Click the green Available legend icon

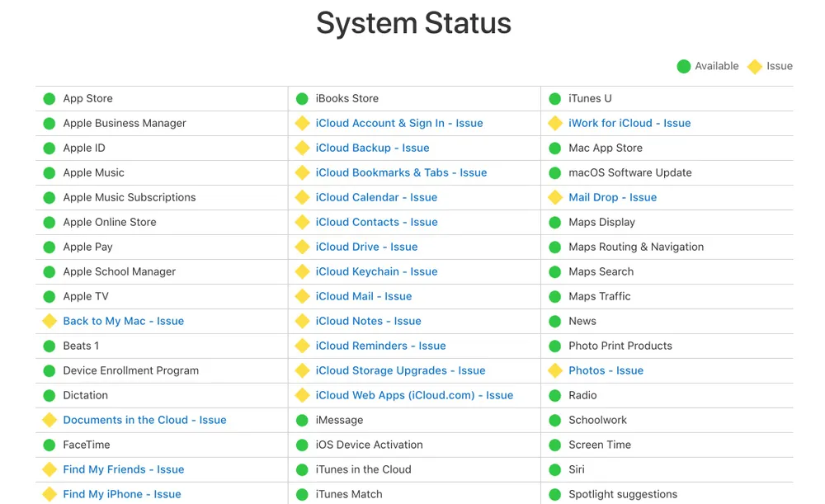coord(683,66)
